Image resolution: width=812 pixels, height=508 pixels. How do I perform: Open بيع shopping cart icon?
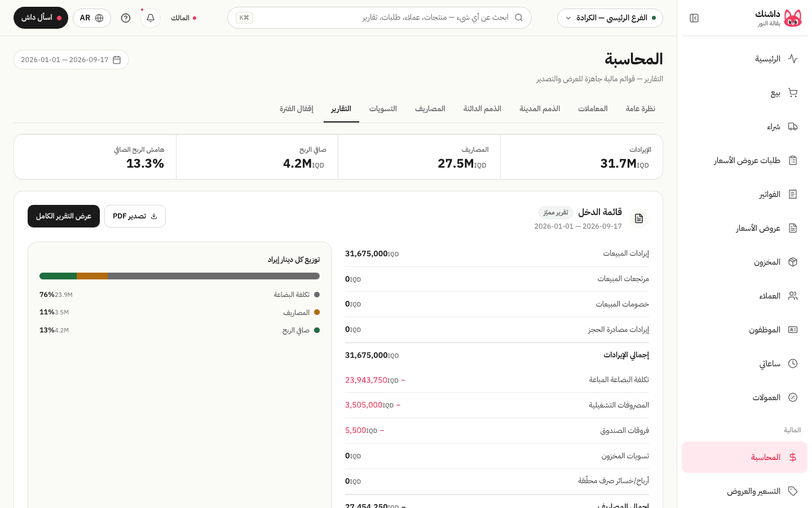(x=793, y=93)
